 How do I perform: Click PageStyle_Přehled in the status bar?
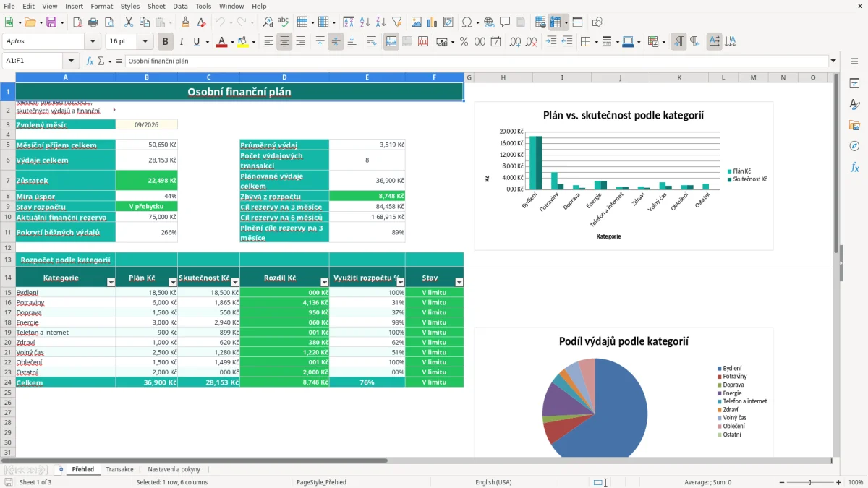point(321,482)
